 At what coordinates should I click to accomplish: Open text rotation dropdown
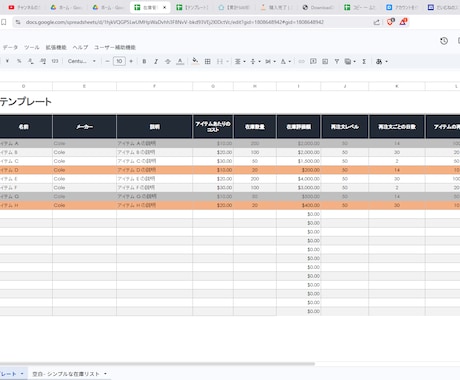(285, 61)
